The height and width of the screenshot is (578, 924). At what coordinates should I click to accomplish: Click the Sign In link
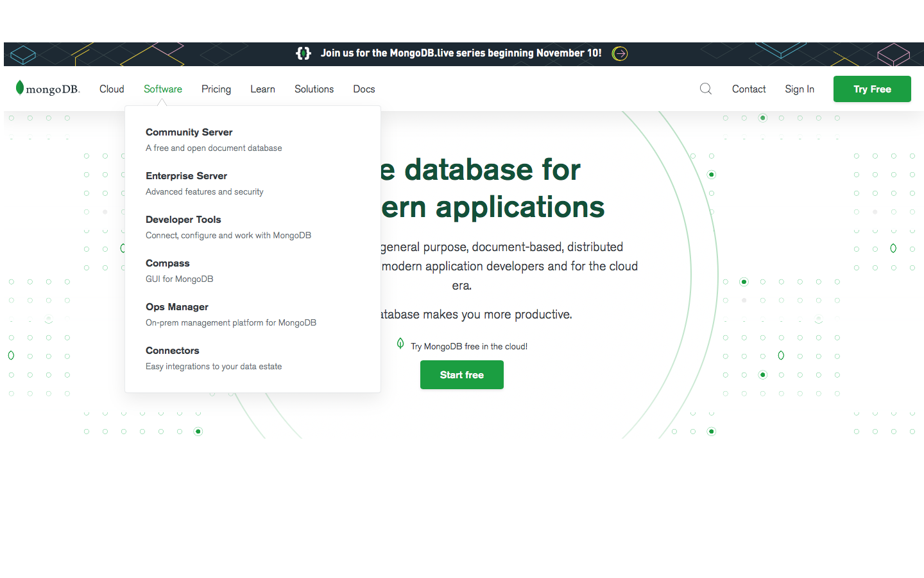pos(800,89)
